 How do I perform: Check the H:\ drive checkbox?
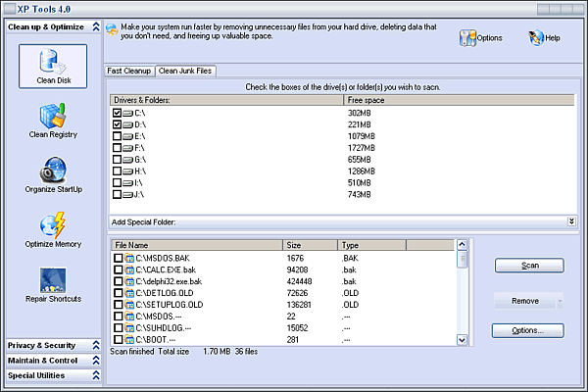click(117, 171)
